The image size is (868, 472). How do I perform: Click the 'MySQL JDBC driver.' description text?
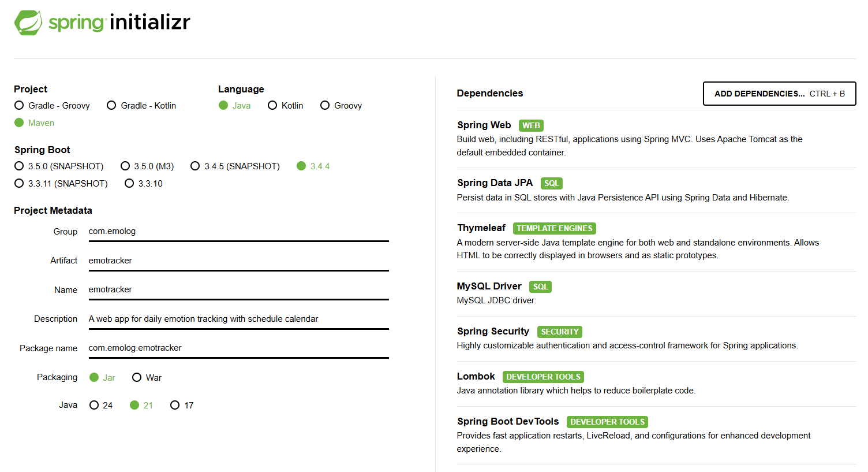496,300
